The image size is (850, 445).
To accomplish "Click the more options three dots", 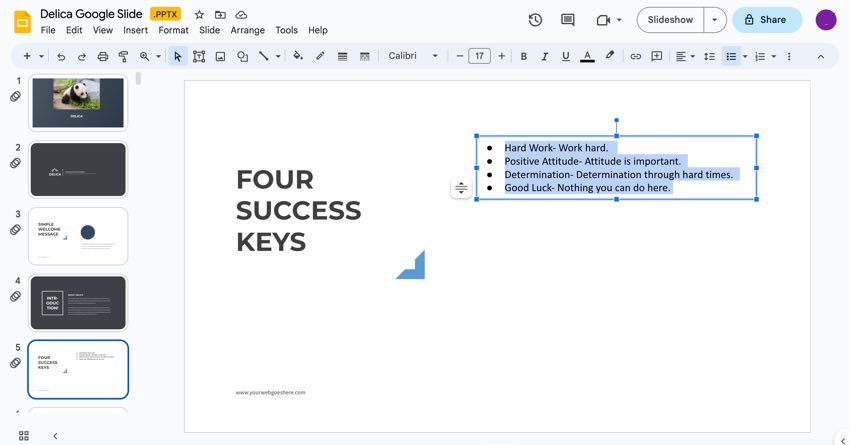I will point(789,56).
